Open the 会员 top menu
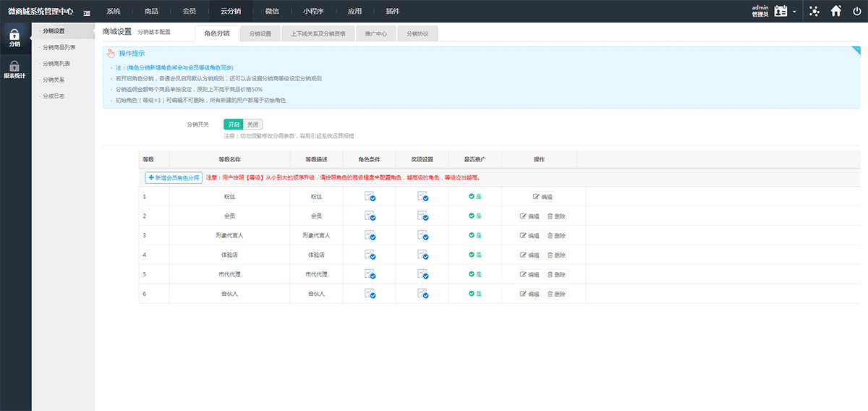Image resolution: width=868 pixels, height=411 pixels. [x=190, y=11]
